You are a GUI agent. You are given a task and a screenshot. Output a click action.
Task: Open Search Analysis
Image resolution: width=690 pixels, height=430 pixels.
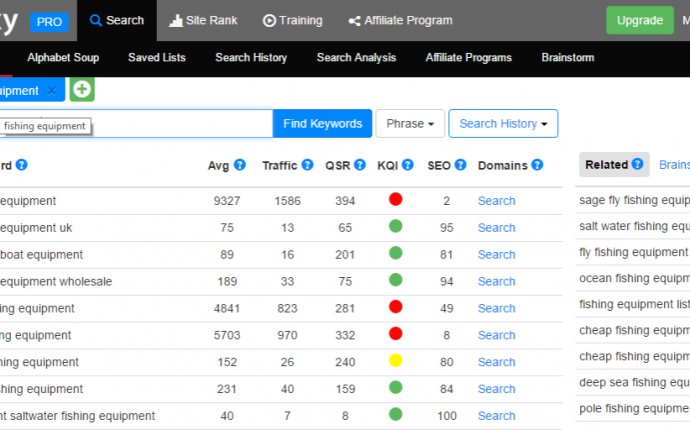pyautogui.click(x=356, y=58)
